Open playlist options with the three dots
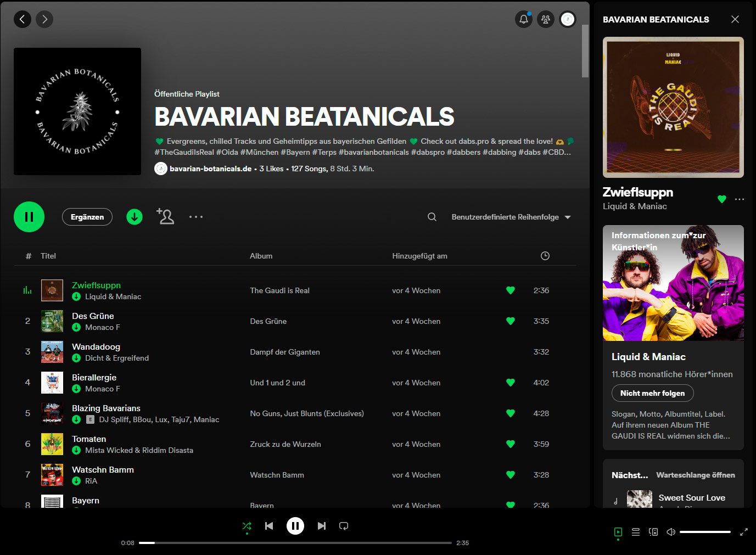The image size is (756, 555). (196, 217)
